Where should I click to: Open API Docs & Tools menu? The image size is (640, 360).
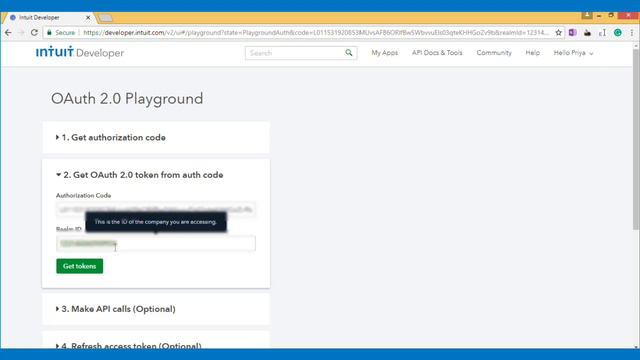tap(437, 53)
